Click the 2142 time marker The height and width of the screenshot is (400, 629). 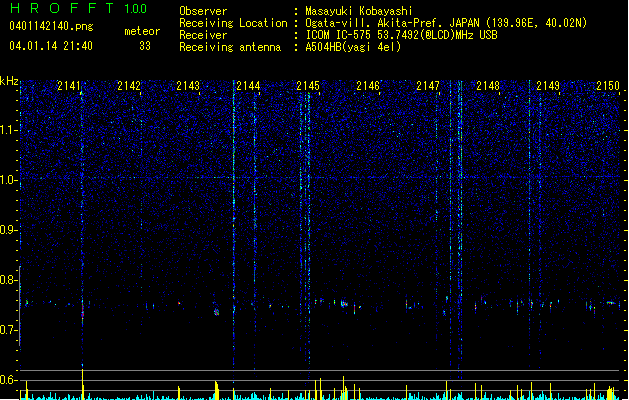click(129, 86)
